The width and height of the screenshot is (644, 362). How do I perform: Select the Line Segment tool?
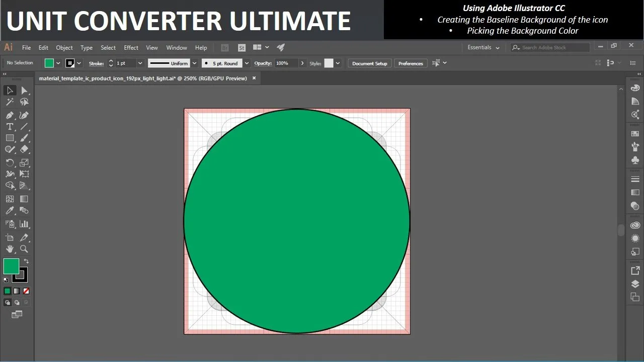click(24, 127)
